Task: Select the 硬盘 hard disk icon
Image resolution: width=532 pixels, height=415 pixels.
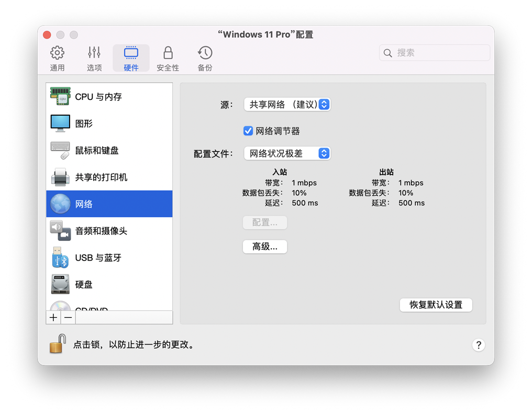Action: (x=60, y=284)
